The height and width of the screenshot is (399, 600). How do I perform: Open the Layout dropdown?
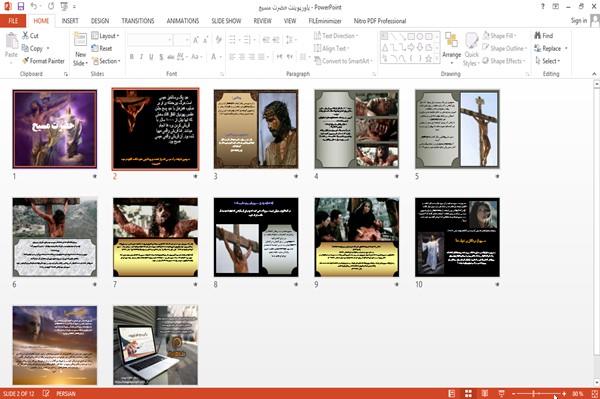pos(106,36)
